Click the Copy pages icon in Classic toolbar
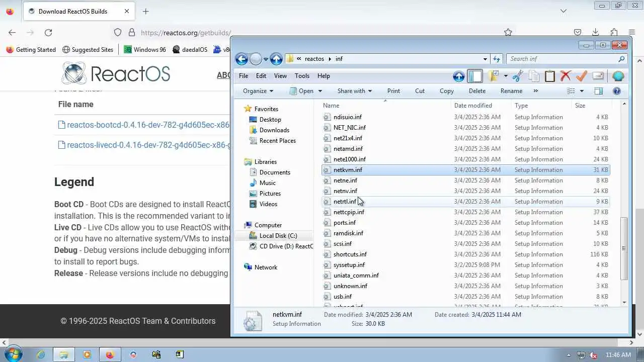 pyautogui.click(x=534, y=76)
